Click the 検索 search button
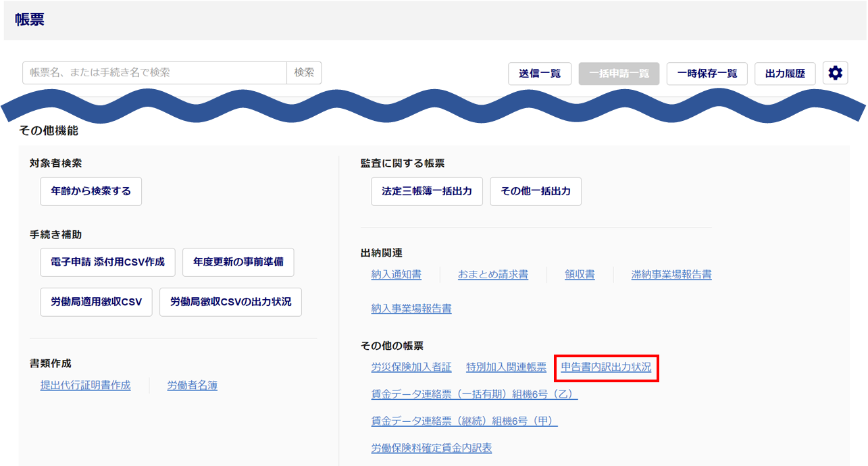 click(x=304, y=73)
